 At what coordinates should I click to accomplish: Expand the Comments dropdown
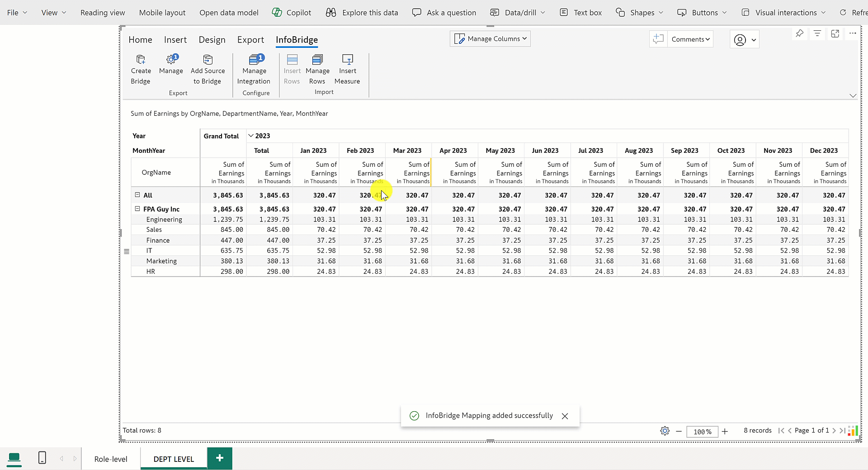coord(690,39)
